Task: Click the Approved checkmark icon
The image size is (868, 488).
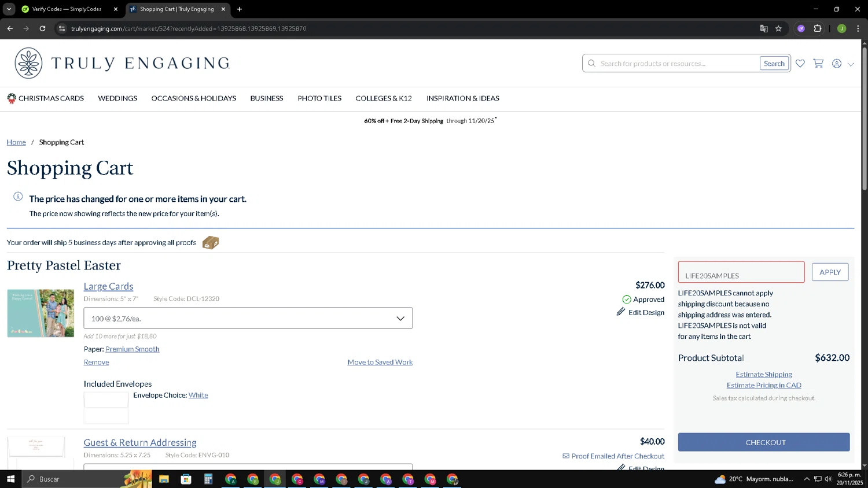Action: tap(627, 300)
